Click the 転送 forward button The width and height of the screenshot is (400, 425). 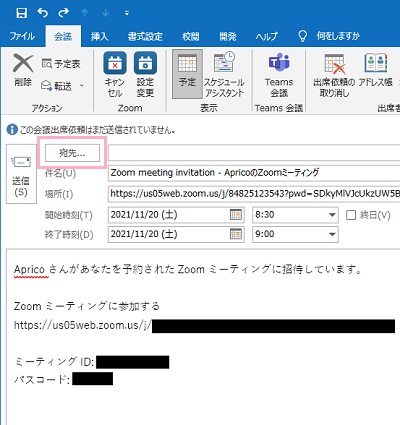[x=57, y=86]
